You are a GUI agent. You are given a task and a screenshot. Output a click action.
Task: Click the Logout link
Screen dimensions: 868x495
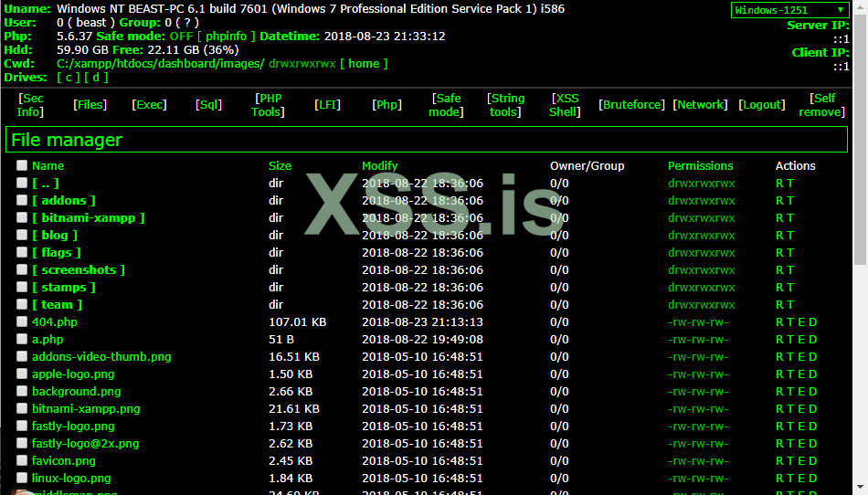coord(762,104)
